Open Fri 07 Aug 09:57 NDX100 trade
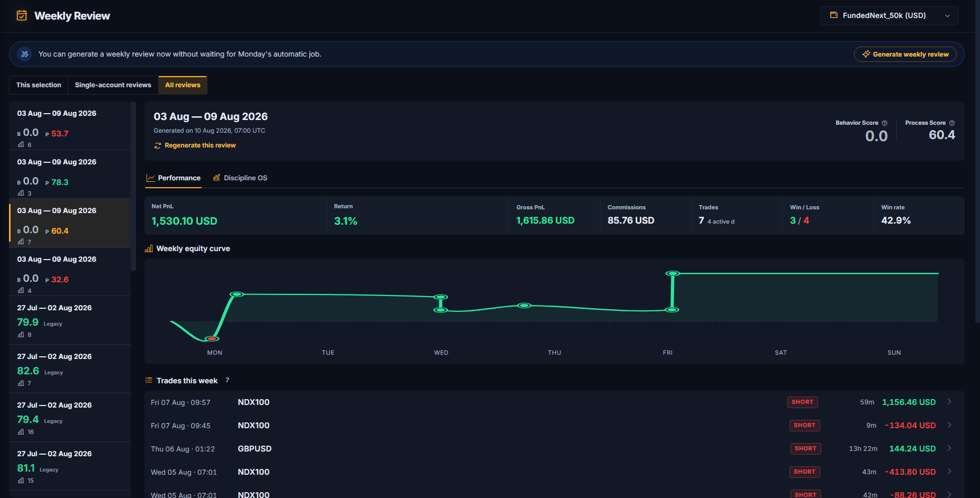 [554, 402]
